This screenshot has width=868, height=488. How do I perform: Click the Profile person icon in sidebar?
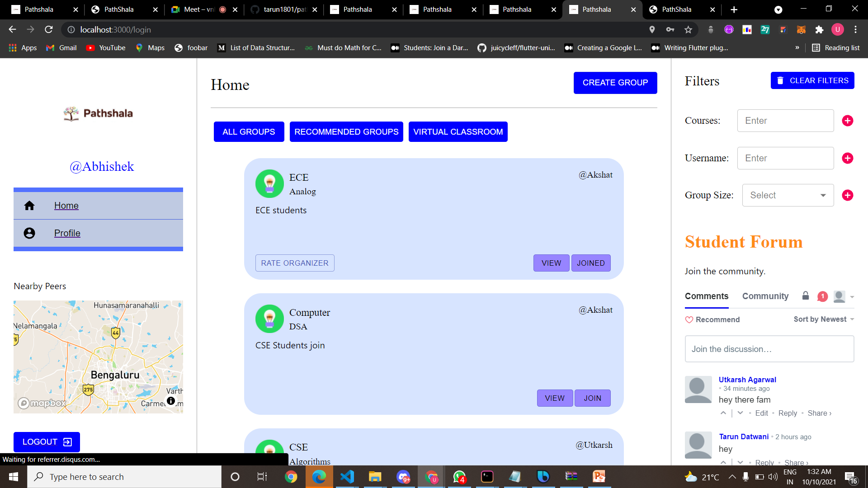click(29, 233)
